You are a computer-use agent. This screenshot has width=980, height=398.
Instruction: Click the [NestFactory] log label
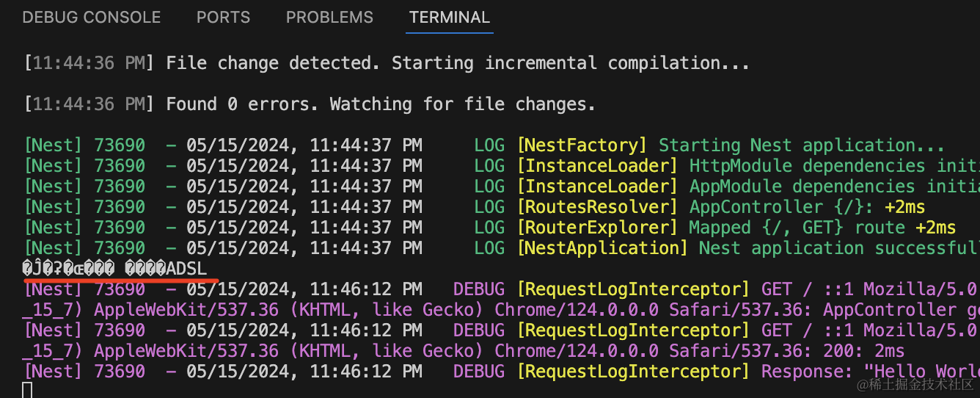tap(582, 145)
